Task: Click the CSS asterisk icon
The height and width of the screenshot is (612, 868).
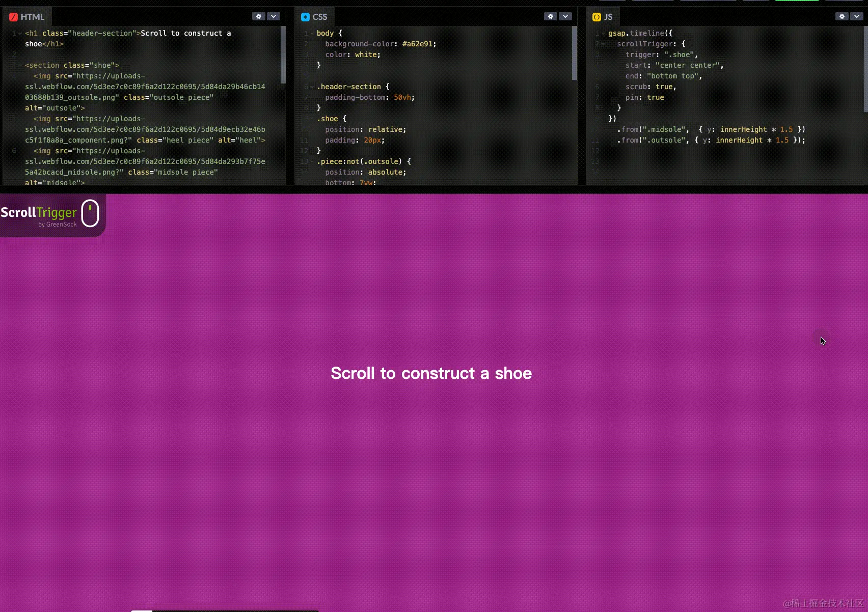Action: [305, 17]
